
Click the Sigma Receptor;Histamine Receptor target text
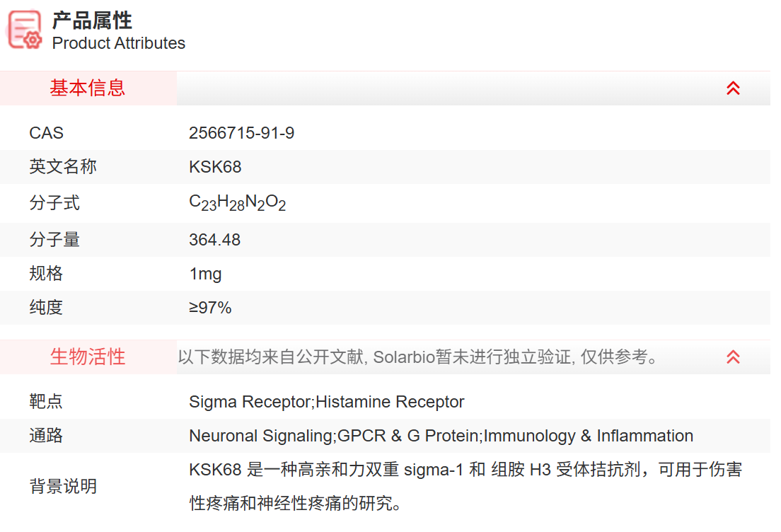(x=326, y=402)
